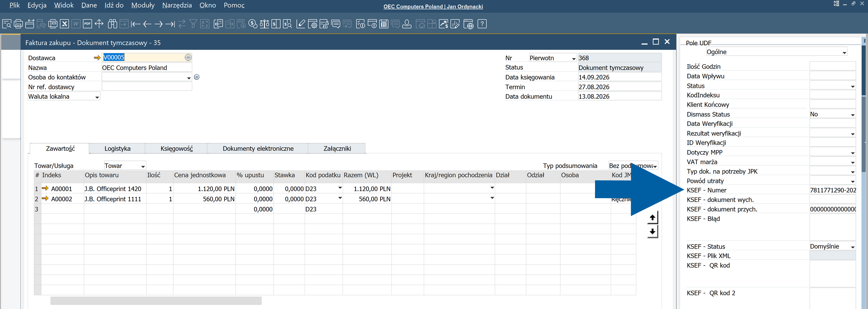Open the Plik menu
Screen dimensions: 868x309
coord(15,5)
